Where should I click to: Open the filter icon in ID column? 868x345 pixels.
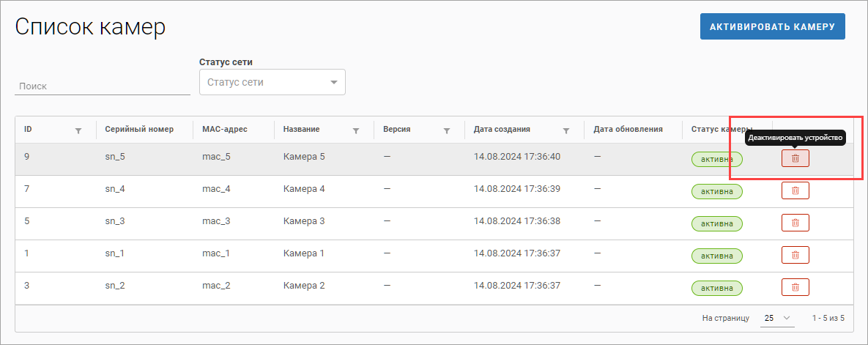[x=78, y=130]
